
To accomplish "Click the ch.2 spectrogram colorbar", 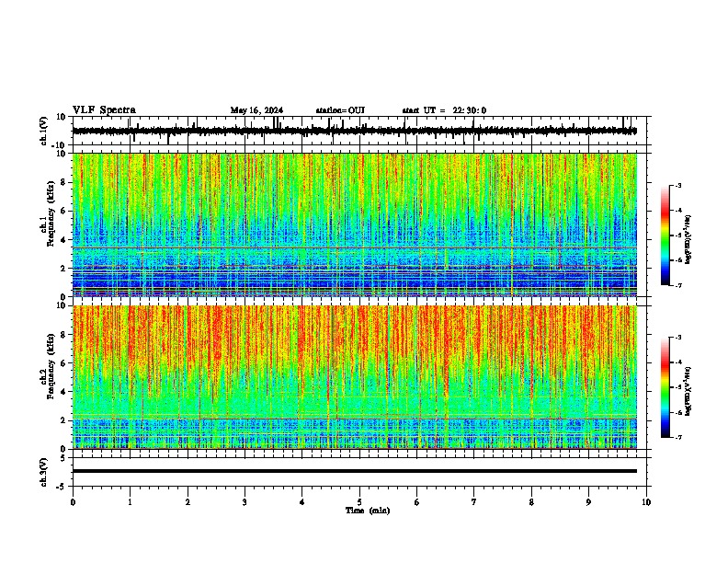I will pyautogui.click(x=665, y=387).
